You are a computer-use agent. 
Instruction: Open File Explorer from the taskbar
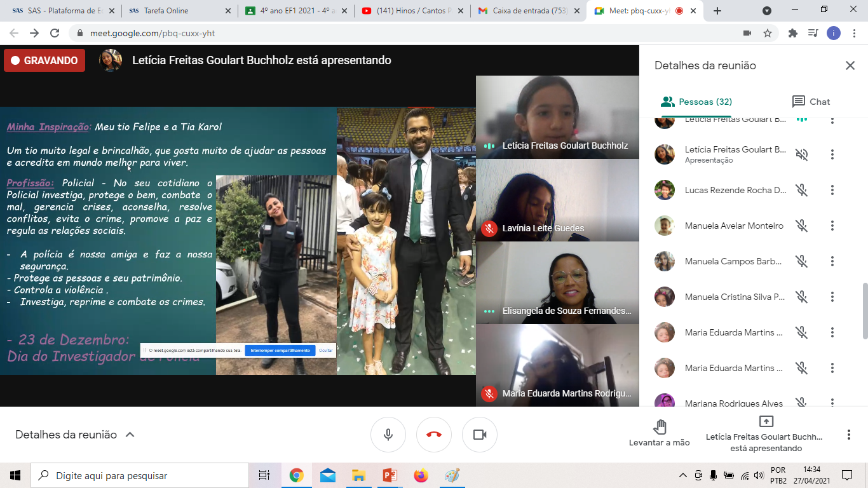pyautogui.click(x=358, y=475)
